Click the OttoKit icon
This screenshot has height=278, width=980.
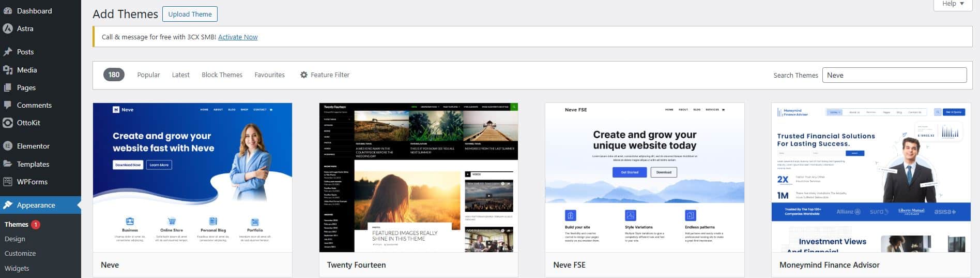pyautogui.click(x=7, y=123)
